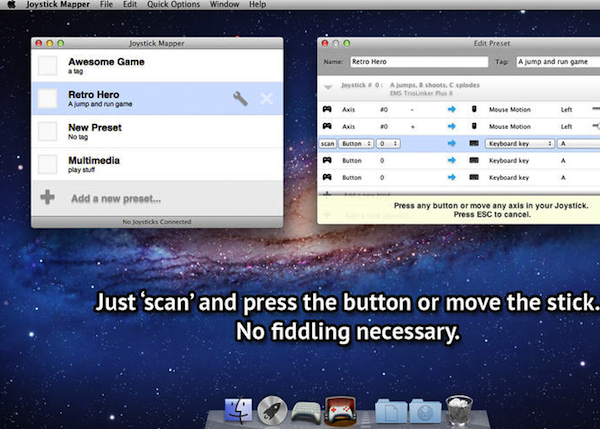Click the 'No Joysticks Connected' status text
This screenshot has height=429, width=600.
point(157,222)
